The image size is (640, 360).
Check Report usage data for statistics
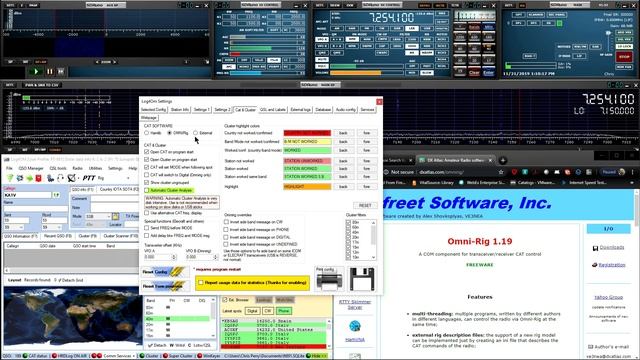(201, 282)
